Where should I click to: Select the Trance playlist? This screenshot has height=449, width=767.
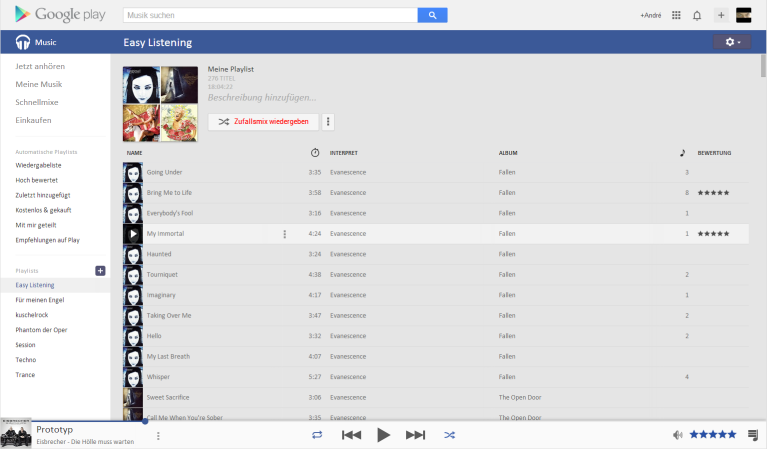[x=25, y=375]
